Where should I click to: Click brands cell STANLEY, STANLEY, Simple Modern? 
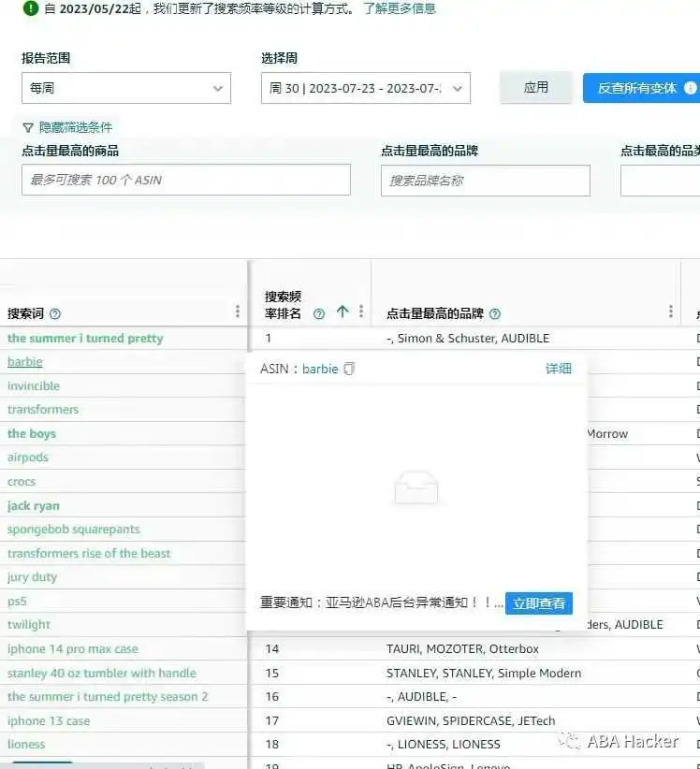[484, 674]
